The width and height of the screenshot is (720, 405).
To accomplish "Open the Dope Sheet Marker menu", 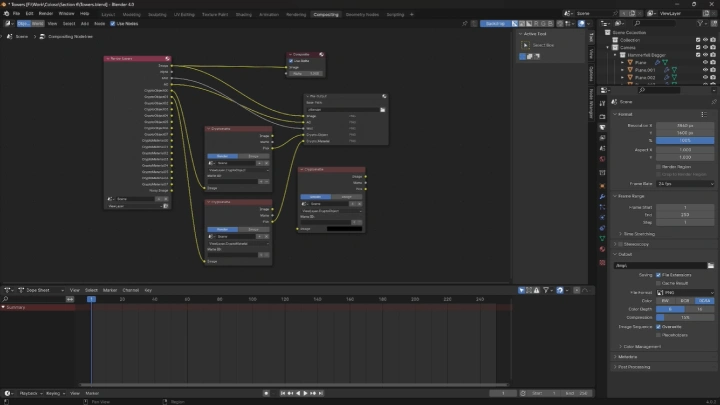I will pos(110,290).
